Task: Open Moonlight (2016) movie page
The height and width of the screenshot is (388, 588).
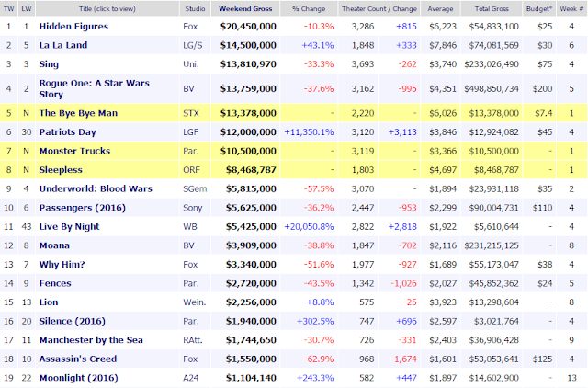Action: tap(84, 377)
